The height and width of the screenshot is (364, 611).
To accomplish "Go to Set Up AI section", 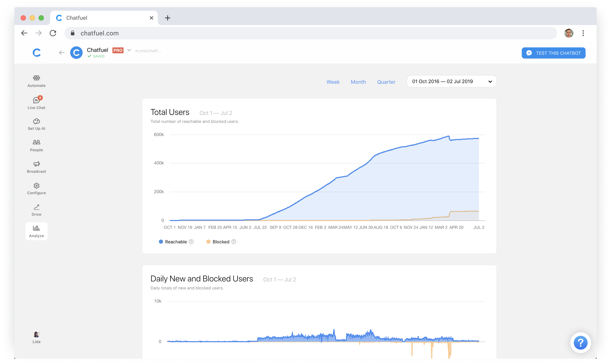I will point(36,124).
